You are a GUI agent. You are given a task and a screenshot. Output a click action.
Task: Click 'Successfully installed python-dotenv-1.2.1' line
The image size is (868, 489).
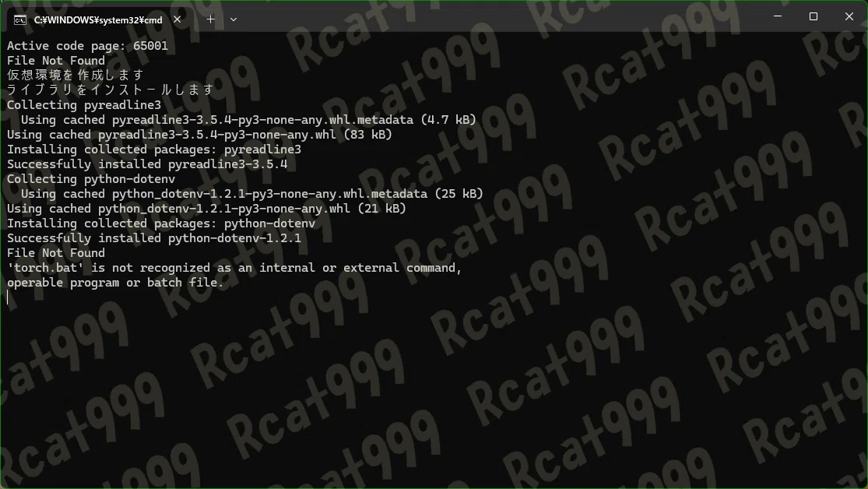pyautogui.click(x=154, y=239)
